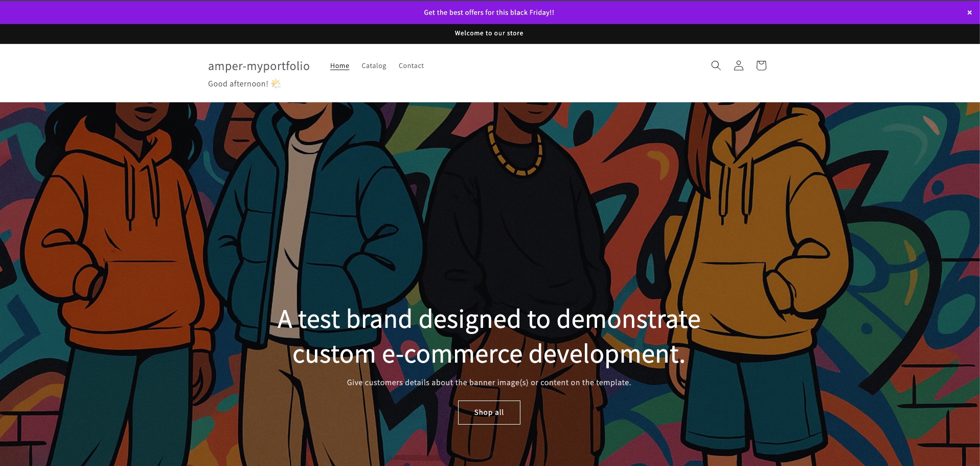
Task: Click the hero heading about test brand
Action: pyautogui.click(x=489, y=336)
